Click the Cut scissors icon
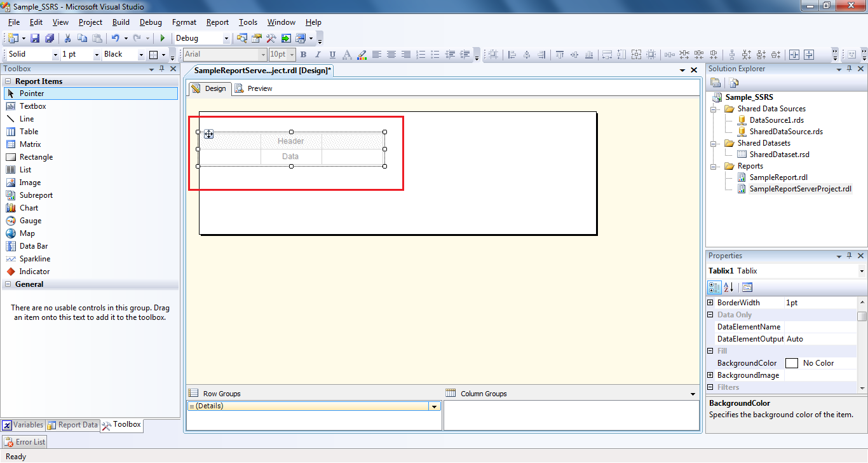This screenshot has height=463, width=868. coord(67,38)
